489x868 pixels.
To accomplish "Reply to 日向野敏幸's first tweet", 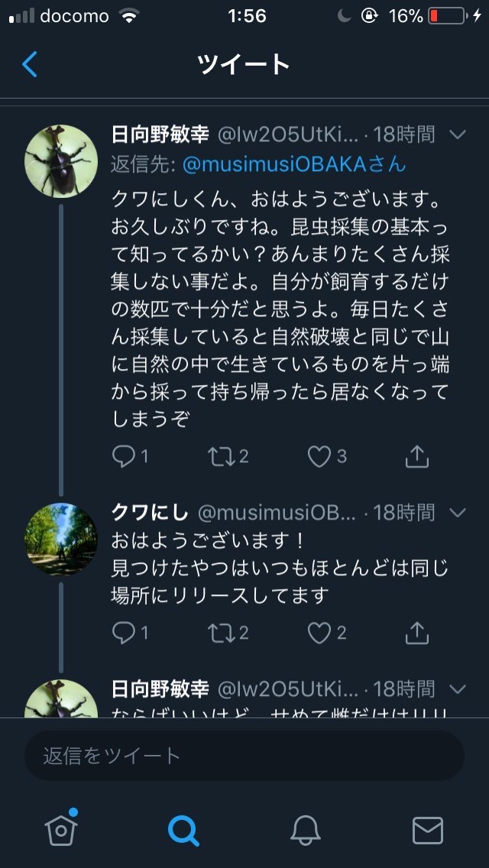I will point(123,456).
